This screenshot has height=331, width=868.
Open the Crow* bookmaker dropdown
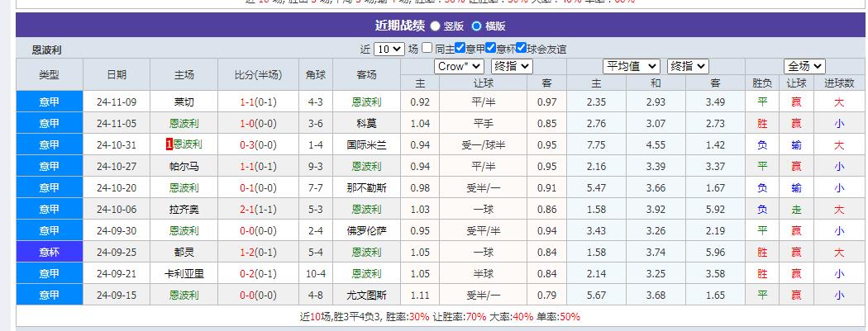(459, 66)
